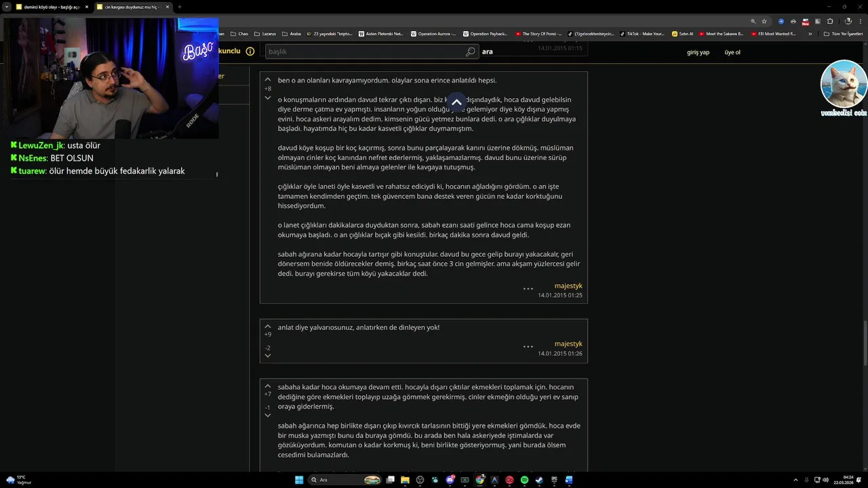Screen dimensions: 868x488
Task: Open 'FBI Most Wanted' bookmark
Action: (x=773, y=34)
